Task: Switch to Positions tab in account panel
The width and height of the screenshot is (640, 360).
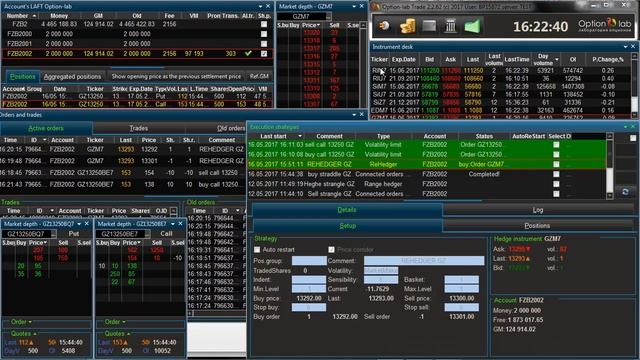Action: pyautogui.click(x=23, y=76)
